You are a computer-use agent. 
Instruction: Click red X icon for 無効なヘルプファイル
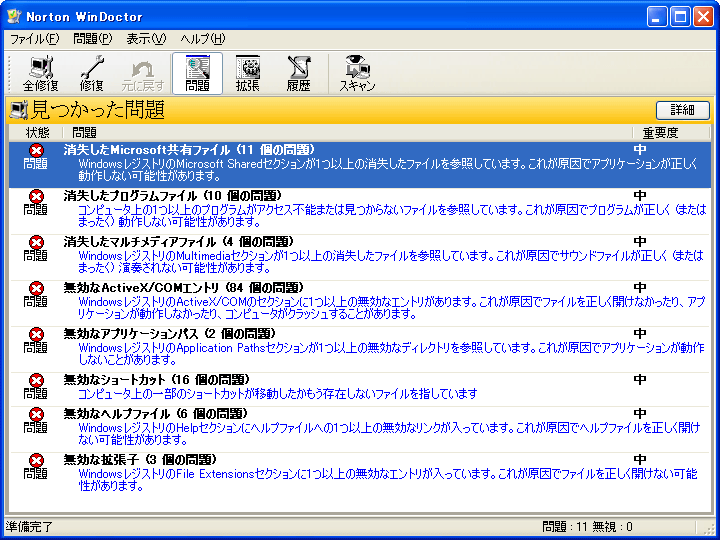tap(36, 414)
